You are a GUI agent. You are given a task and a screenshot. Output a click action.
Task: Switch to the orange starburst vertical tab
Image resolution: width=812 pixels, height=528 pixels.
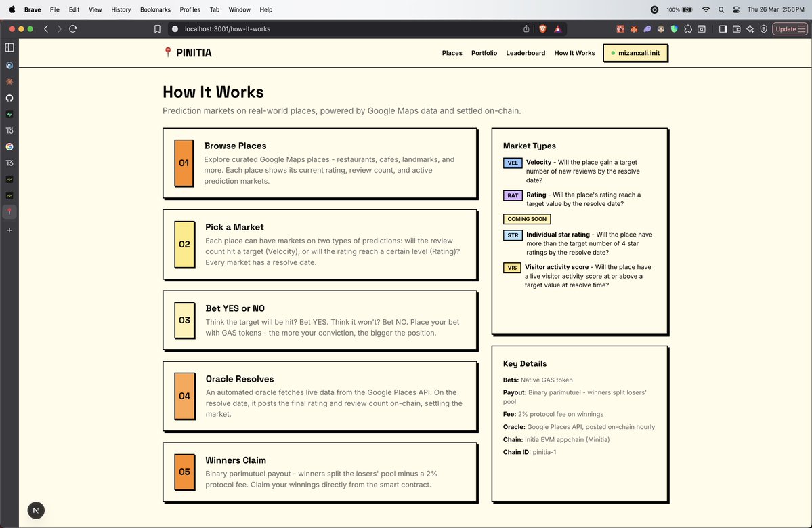coord(9,82)
